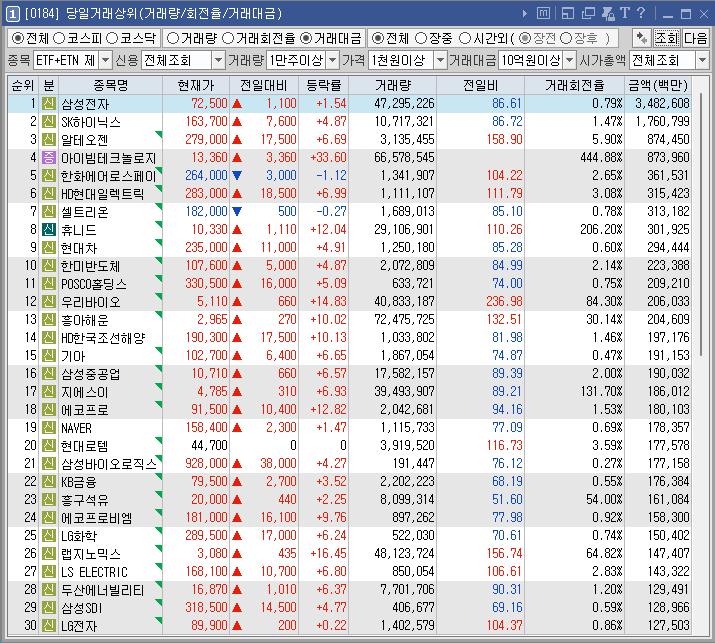Click 삼성바이오로직스 current price 928,000
The height and width of the screenshot is (643, 715).
coord(206,463)
